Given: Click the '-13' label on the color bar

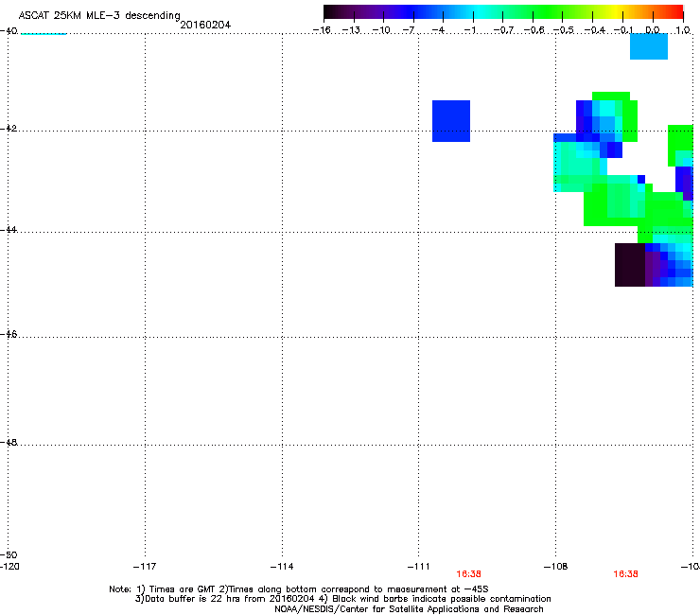Looking at the screenshot, I should pyautogui.click(x=351, y=30).
